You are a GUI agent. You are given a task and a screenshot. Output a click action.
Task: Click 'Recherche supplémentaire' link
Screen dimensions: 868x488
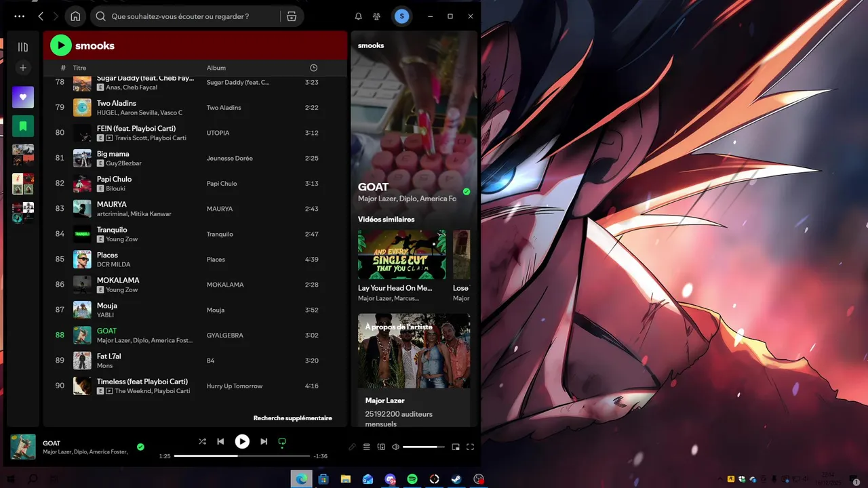coord(293,418)
